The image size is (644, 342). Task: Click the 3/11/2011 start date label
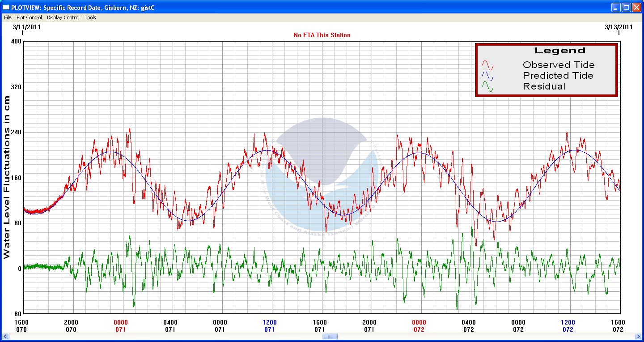(x=27, y=26)
